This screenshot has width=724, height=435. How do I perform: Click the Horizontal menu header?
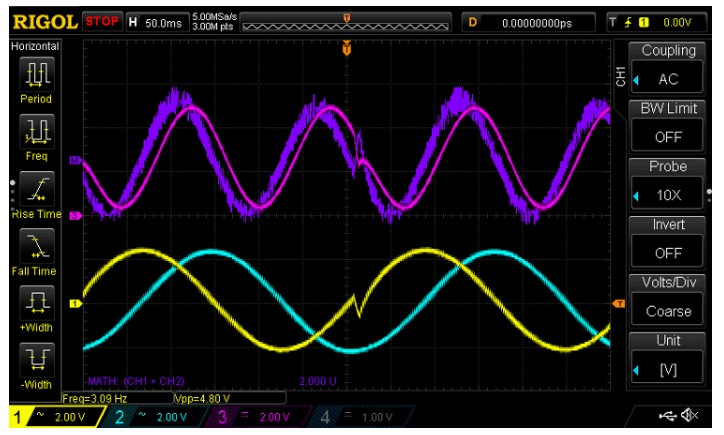tap(34, 46)
